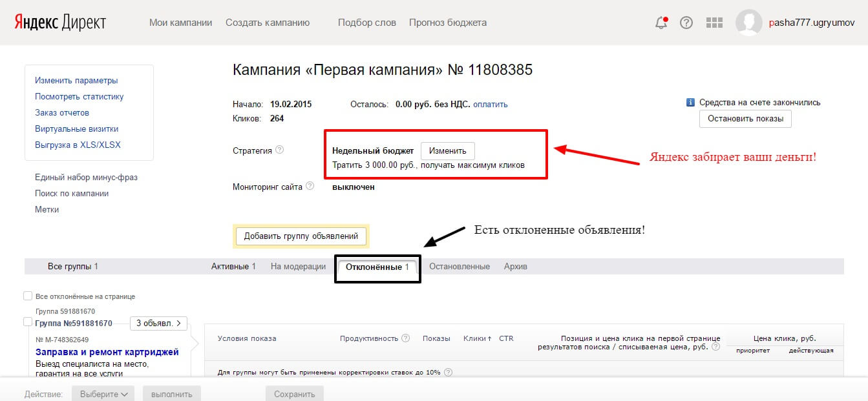Click the Остановить показы button
The height and width of the screenshot is (401, 868).
pyautogui.click(x=745, y=119)
